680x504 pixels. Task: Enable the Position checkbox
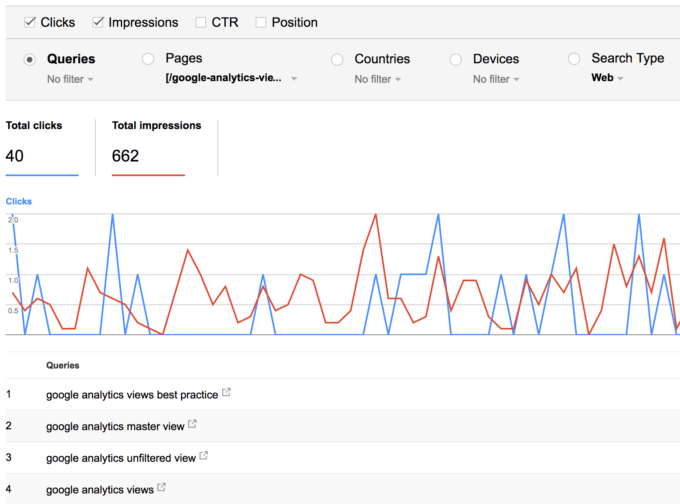tap(261, 22)
